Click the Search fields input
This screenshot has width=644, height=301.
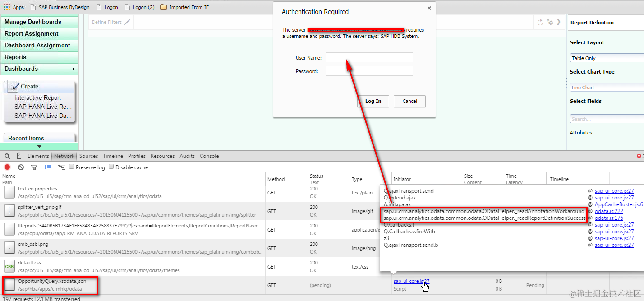pyautogui.click(x=607, y=119)
